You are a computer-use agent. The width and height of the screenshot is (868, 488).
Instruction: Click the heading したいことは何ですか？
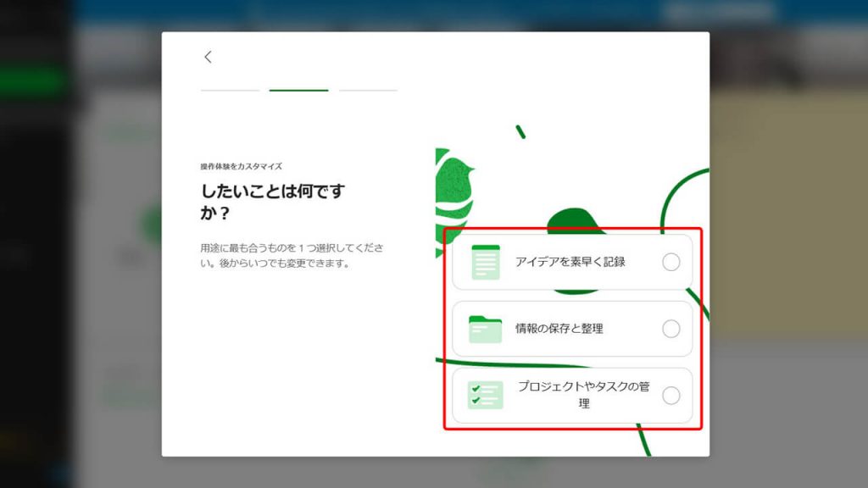pos(272,202)
